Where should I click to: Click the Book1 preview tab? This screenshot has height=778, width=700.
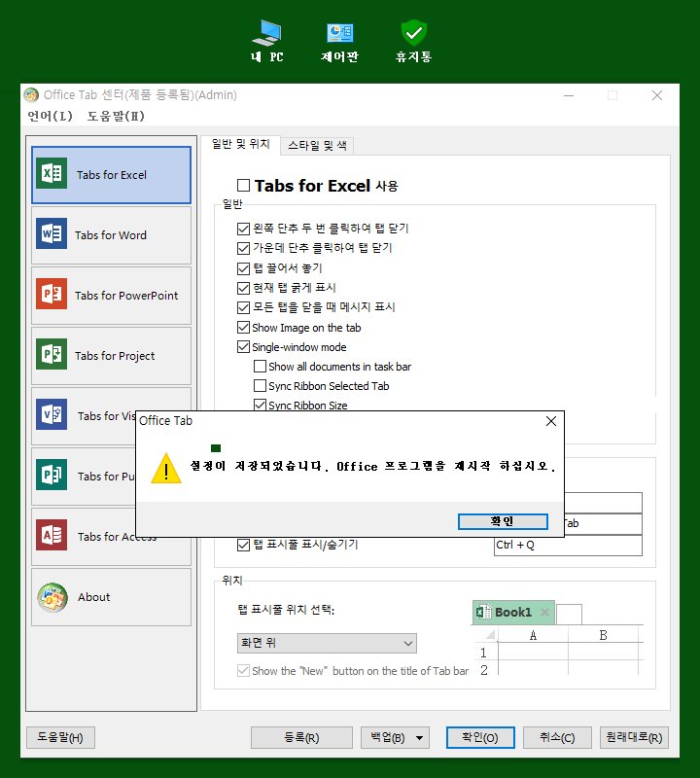point(513,613)
